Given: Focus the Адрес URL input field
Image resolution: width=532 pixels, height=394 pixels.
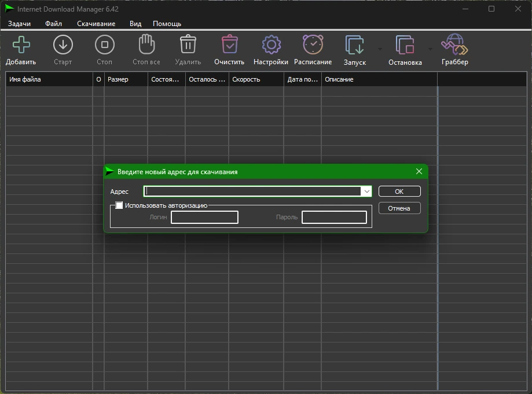Looking at the screenshot, I should tap(252, 192).
